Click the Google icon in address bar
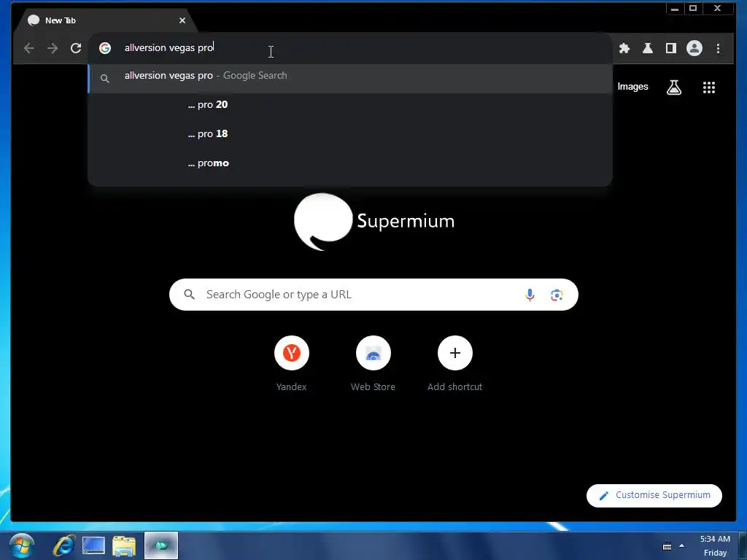Image resolution: width=747 pixels, height=560 pixels. pyautogui.click(x=105, y=48)
